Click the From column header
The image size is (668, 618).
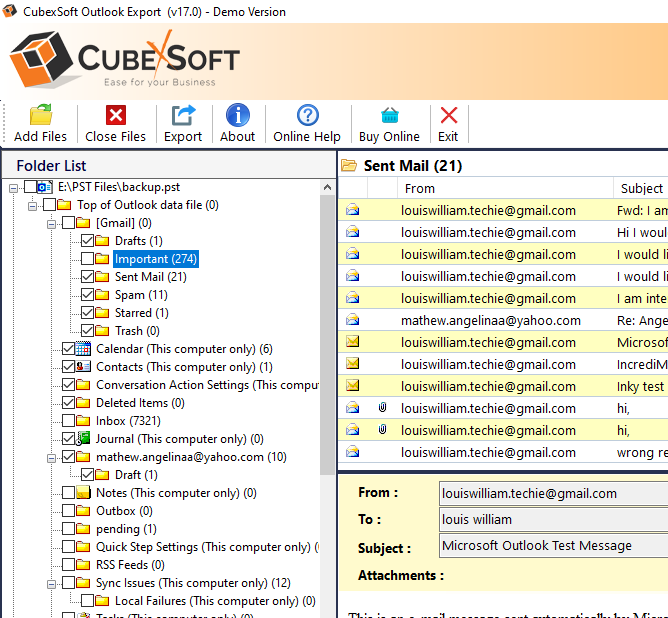pos(505,188)
